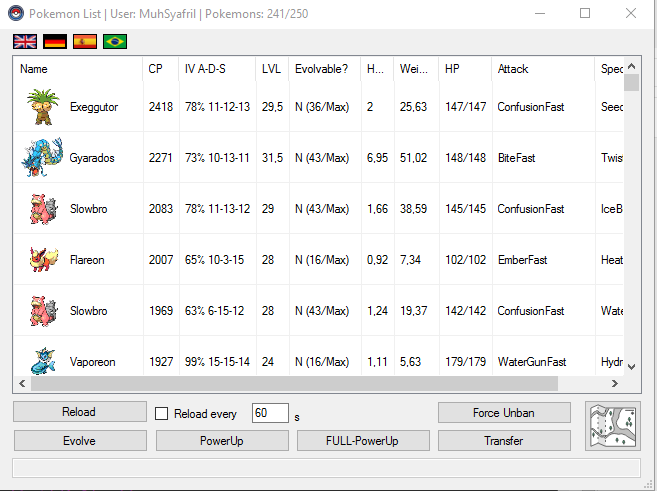Screen dimensions: 657x491
Task: Click weight cell 51,02
Action: click(x=413, y=158)
